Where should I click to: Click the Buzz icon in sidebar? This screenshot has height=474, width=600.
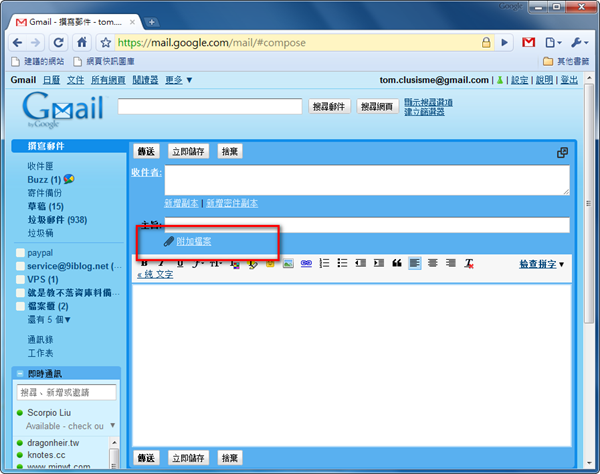69,179
